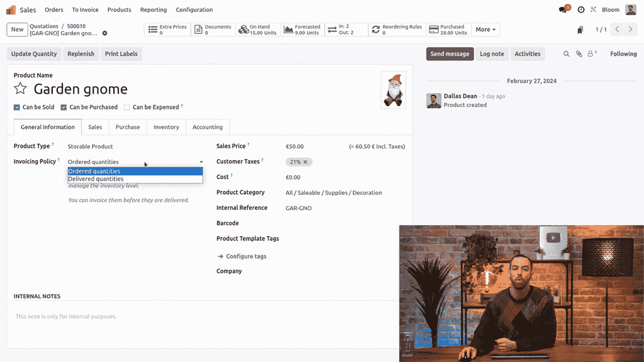This screenshot has height=362, width=644.
Task: Switch to the Inventory tab
Action: 166,127
